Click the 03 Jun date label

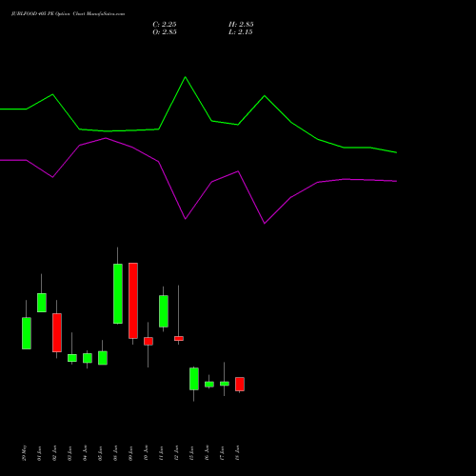pyautogui.click(x=70, y=453)
